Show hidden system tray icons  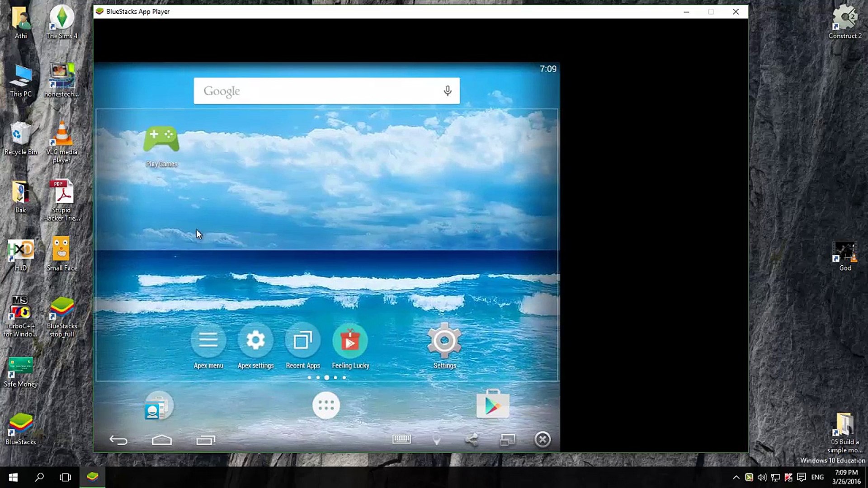736,477
